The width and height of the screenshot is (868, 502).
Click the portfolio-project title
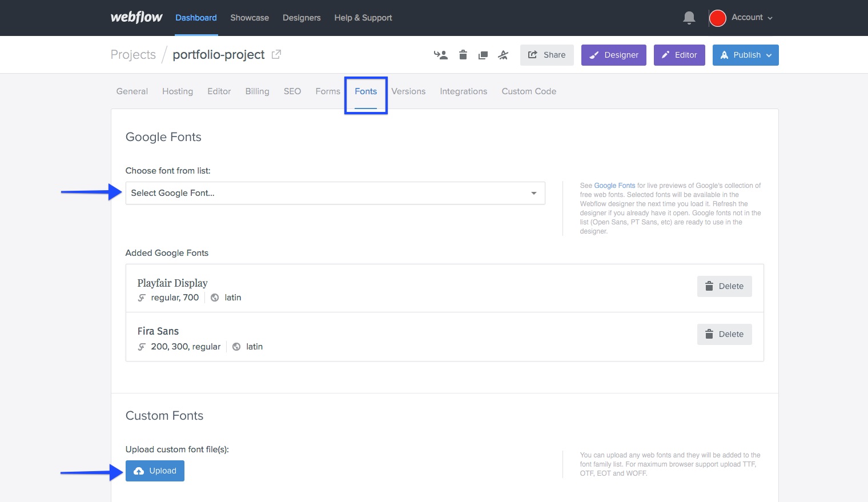coord(219,54)
